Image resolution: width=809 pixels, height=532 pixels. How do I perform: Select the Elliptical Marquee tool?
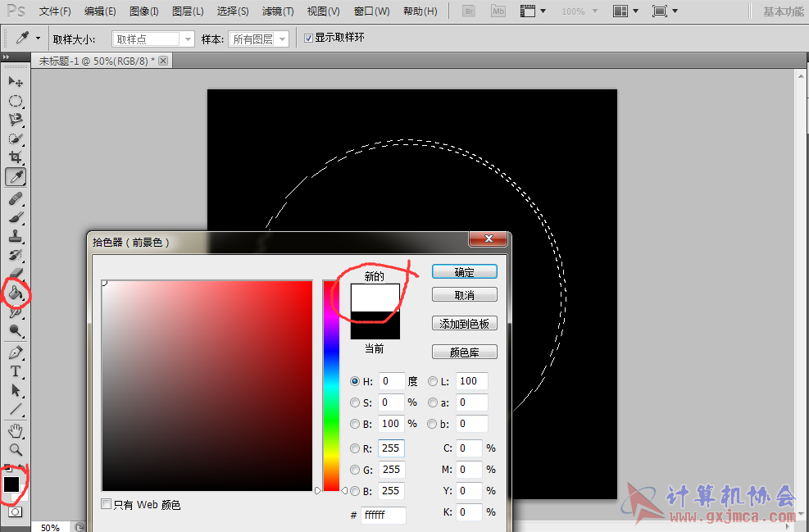tap(16, 101)
